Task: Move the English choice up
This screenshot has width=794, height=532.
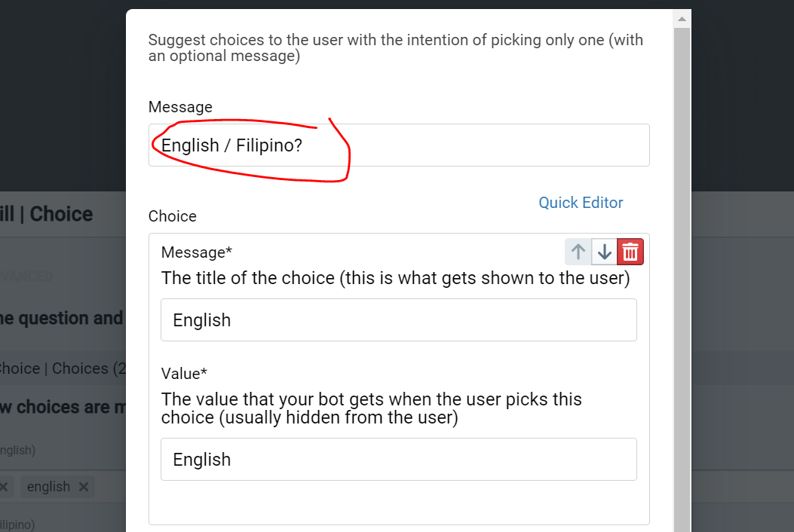Action: (578, 251)
